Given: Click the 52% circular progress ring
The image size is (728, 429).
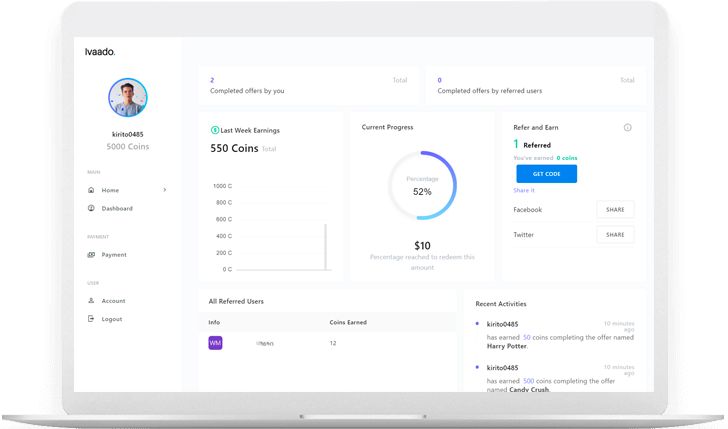Looking at the screenshot, I should (x=422, y=185).
